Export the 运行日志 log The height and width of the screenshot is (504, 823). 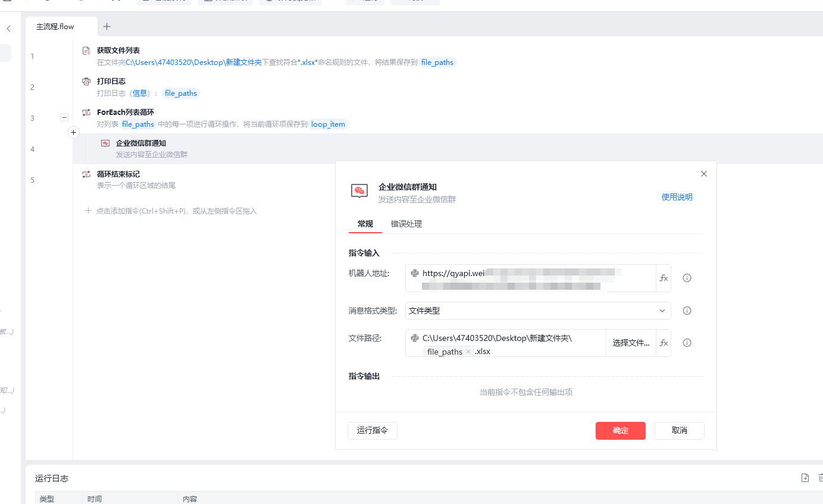[805, 478]
